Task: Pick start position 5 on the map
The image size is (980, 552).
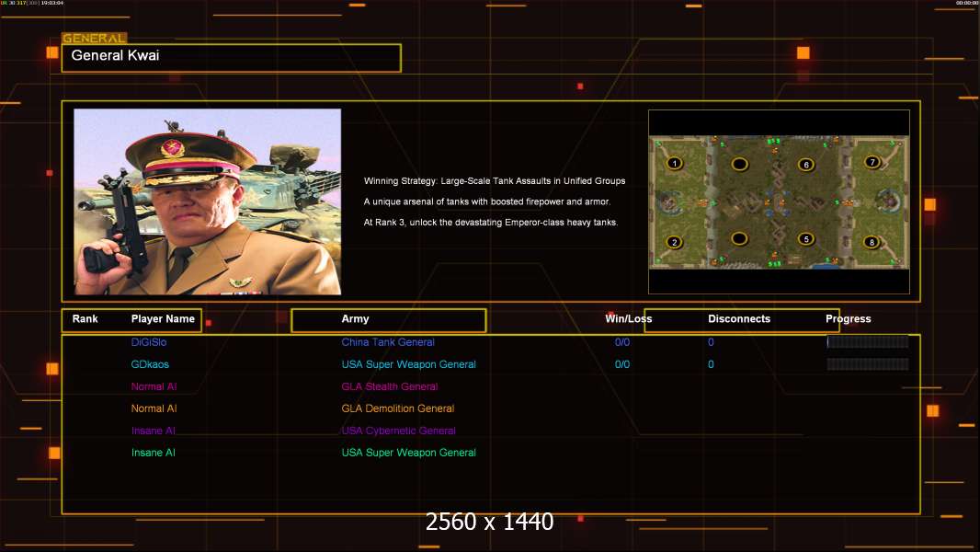Action: click(806, 239)
